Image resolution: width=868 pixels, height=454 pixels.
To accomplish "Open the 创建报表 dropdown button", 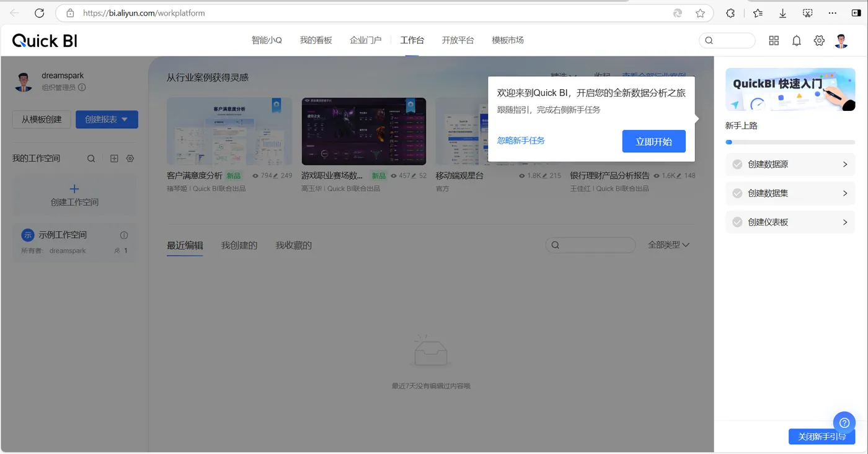I will click(x=107, y=120).
